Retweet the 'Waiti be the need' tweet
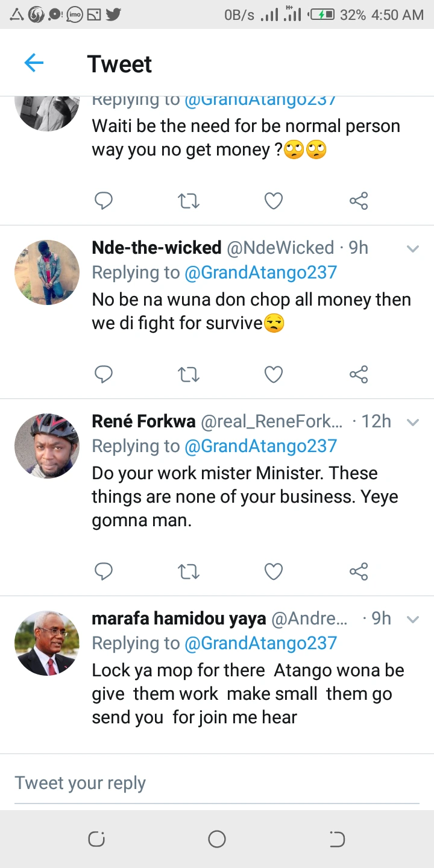Image resolution: width=434 pixels, height=868 pixels. pos(189,201)
